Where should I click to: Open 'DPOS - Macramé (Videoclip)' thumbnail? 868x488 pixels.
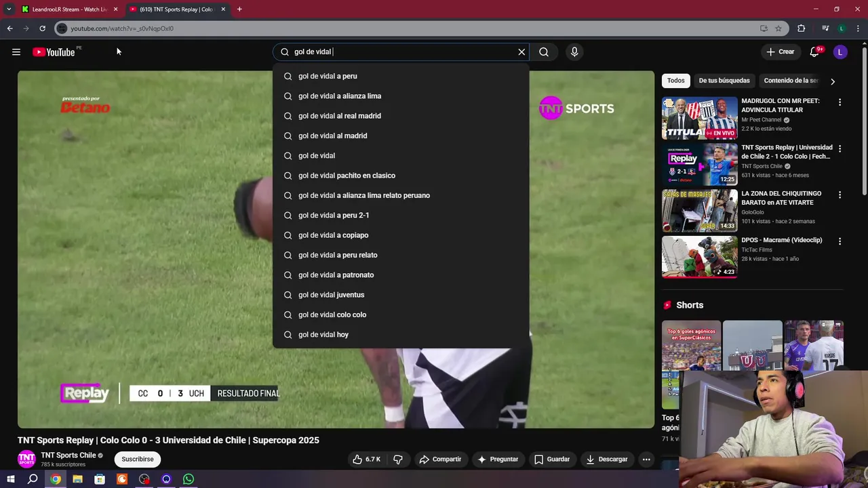click(x=699, y=256)
